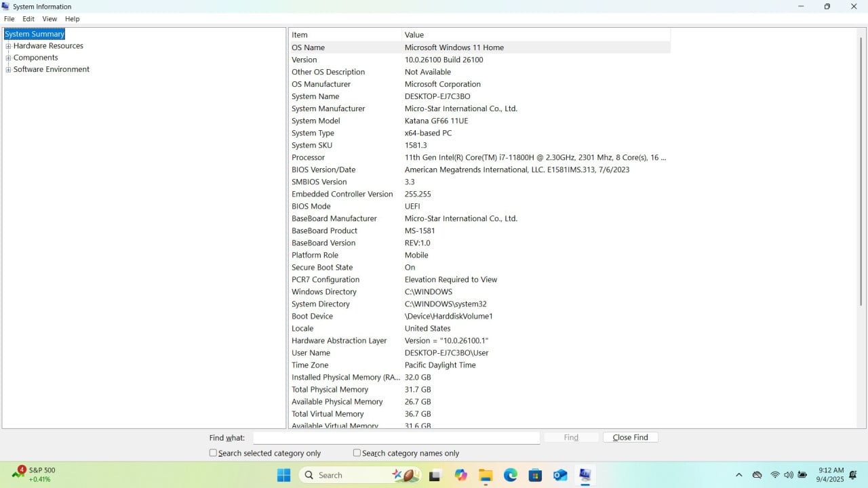Screen dimensions: 868x488
Task: Click the taskbar Search box
Action: click(x=359, y=475)
